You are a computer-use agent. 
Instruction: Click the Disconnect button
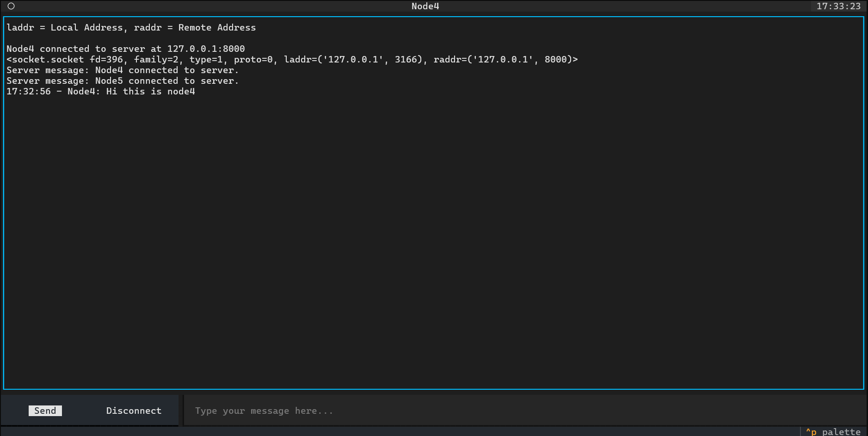coord(134,411)
